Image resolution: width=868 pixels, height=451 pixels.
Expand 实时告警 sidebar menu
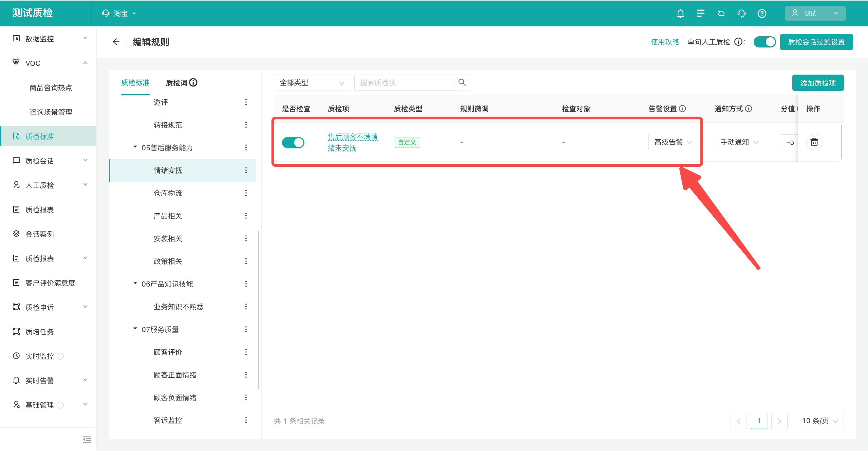(48, 380)
